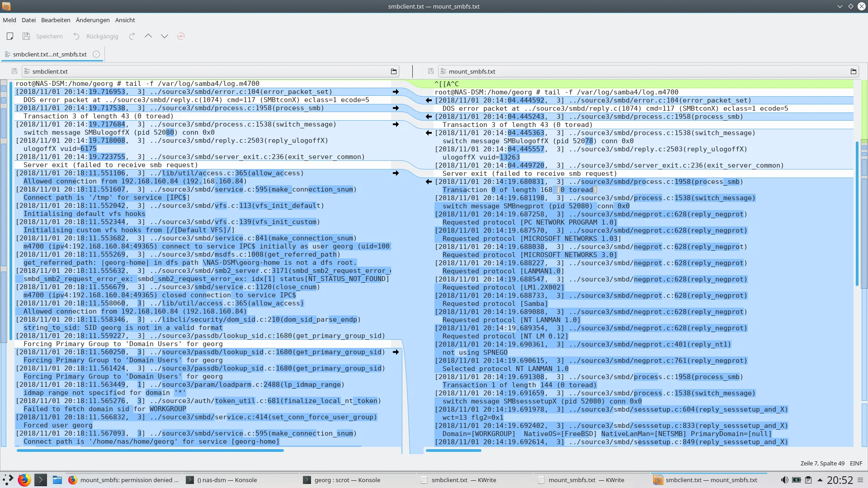
Task: Click 'not using SPNEGO' line in right pane
Action: coord(475,352)
